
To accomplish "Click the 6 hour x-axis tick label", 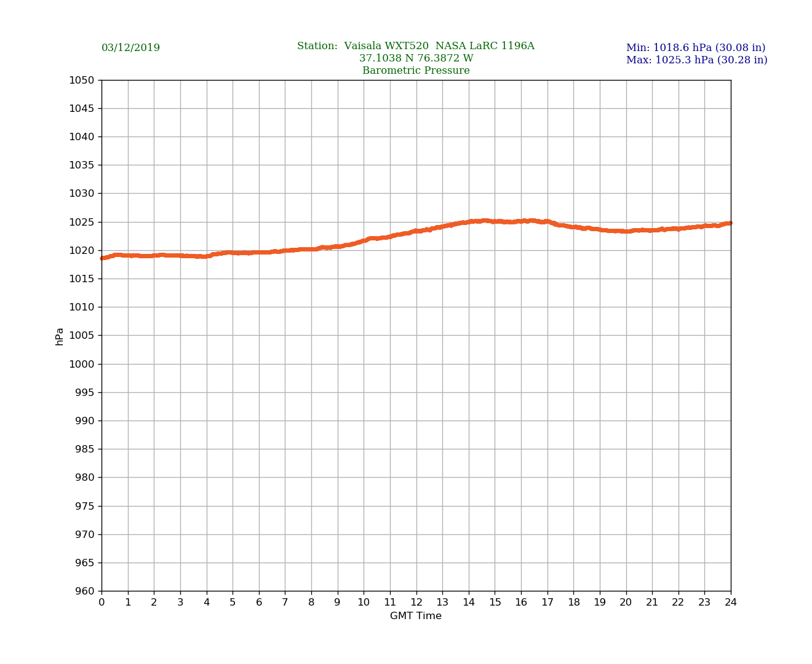I will [x=259, y=603].
